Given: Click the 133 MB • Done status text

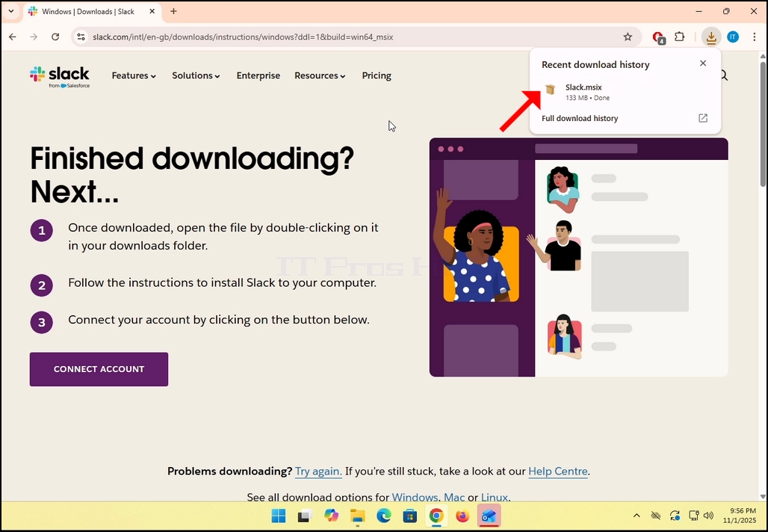Looking at the screenshot, I should tap(587, 98).
